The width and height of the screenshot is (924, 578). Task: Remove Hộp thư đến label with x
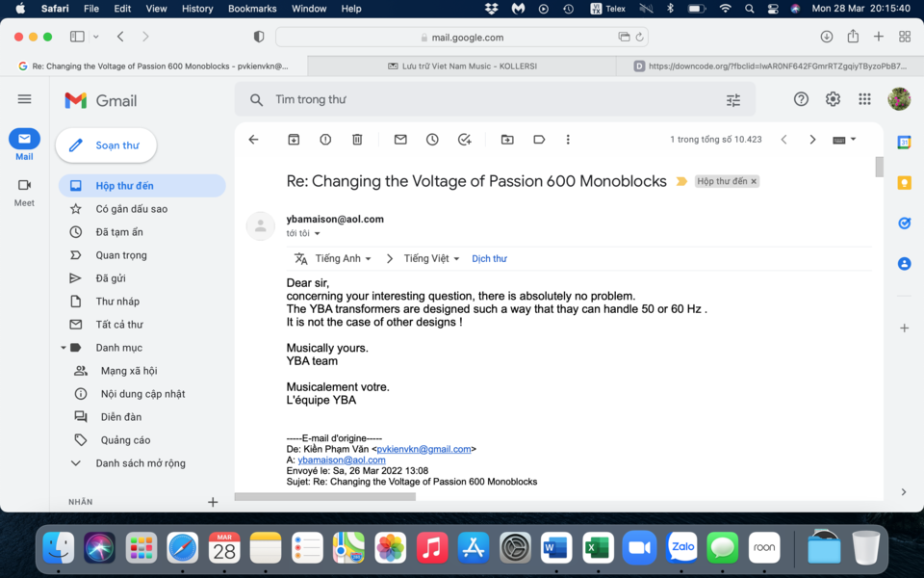point(753,181)
